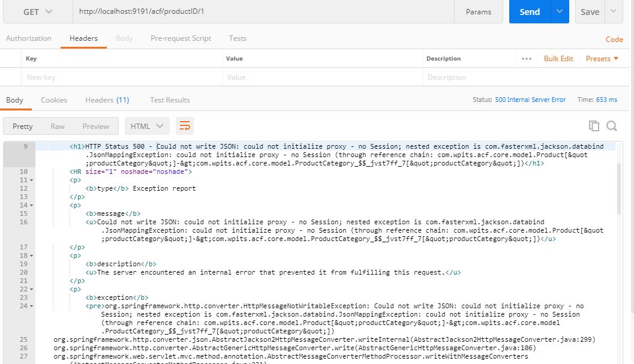
Task: Click the 'Exception report' text on line 12
Action: (x=164, y=188)
